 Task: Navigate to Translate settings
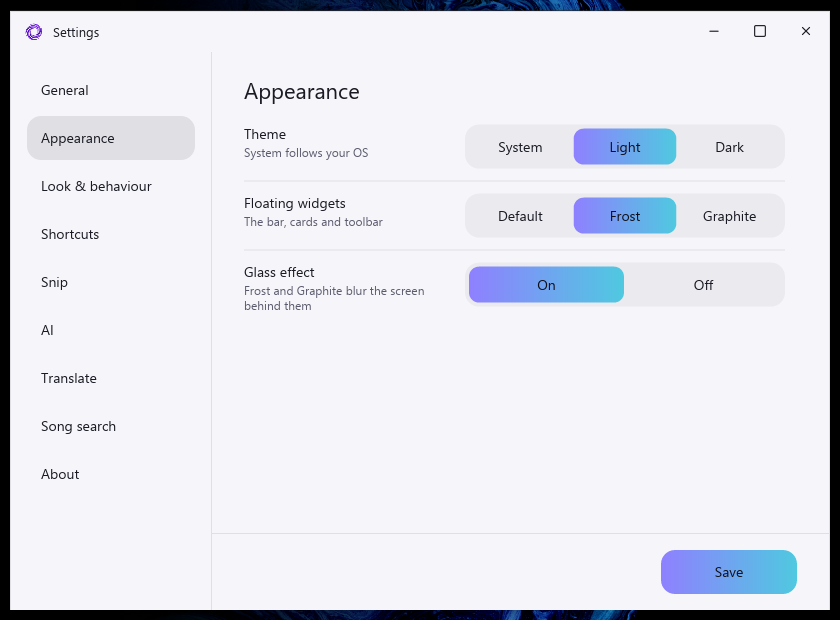tap(111, 378)
